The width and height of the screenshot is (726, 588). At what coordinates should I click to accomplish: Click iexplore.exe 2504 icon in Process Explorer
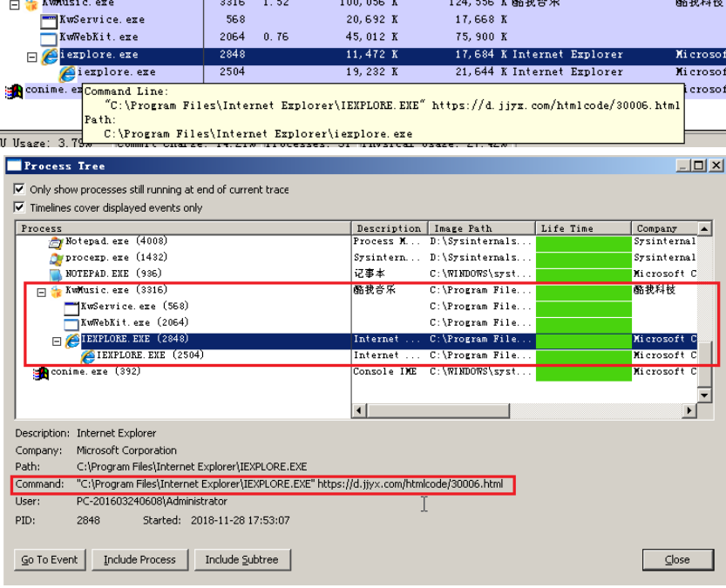67,73
